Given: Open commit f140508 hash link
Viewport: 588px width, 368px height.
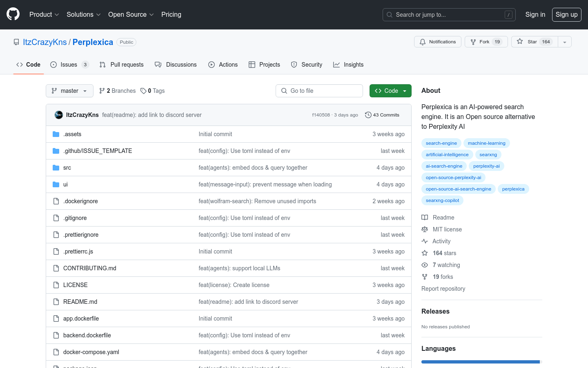Looking at the screenshot, I should tap(321, 115).
